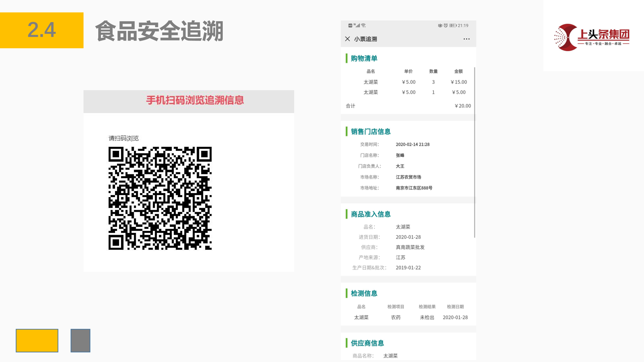Click the 单价 column header
644x362 pixels.
tap(409, 71)
